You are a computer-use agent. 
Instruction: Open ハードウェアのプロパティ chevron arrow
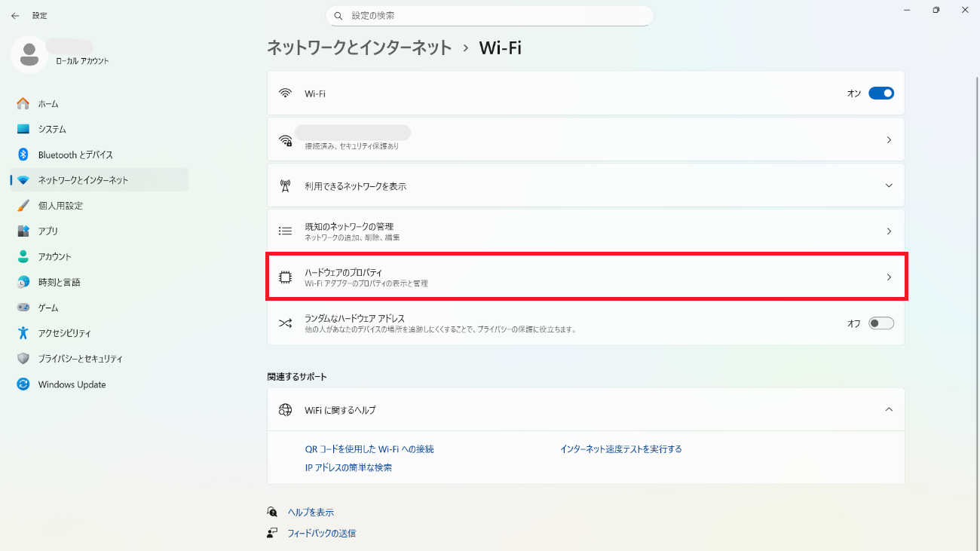tap(889, 277)
